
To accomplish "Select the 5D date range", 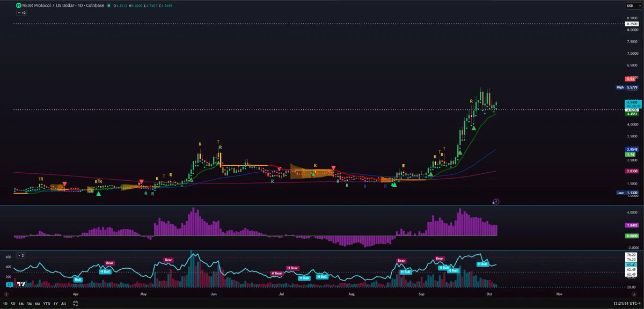I will pos(14,304).
